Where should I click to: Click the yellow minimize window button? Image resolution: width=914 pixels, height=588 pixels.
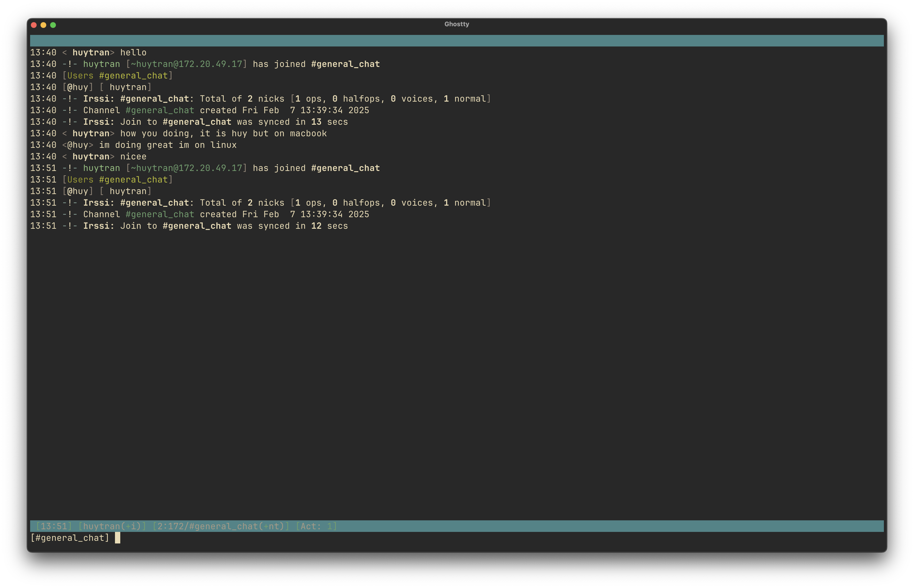pyautogui.click(x=43, y=25)
